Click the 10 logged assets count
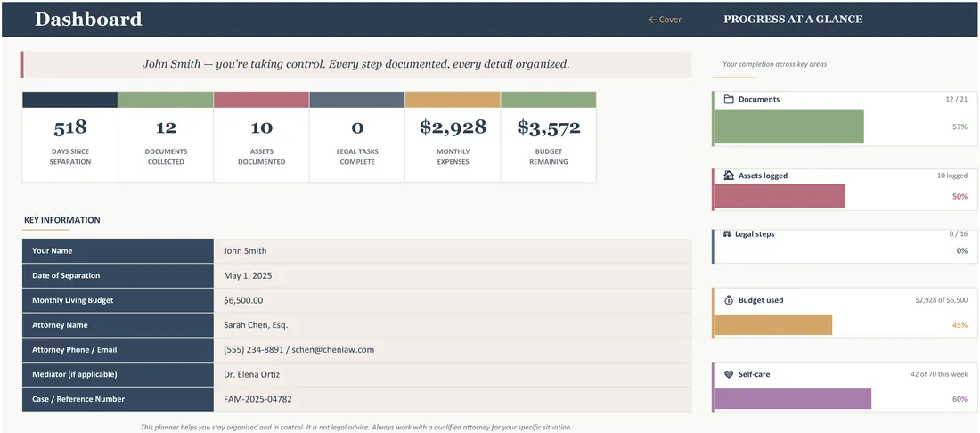The width and height of the screenshot is (980, 433). pos(952,176)
